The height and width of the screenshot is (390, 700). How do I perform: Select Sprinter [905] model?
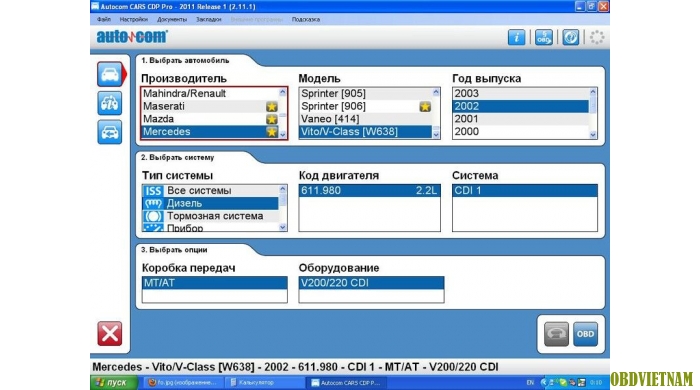(366, 94)
